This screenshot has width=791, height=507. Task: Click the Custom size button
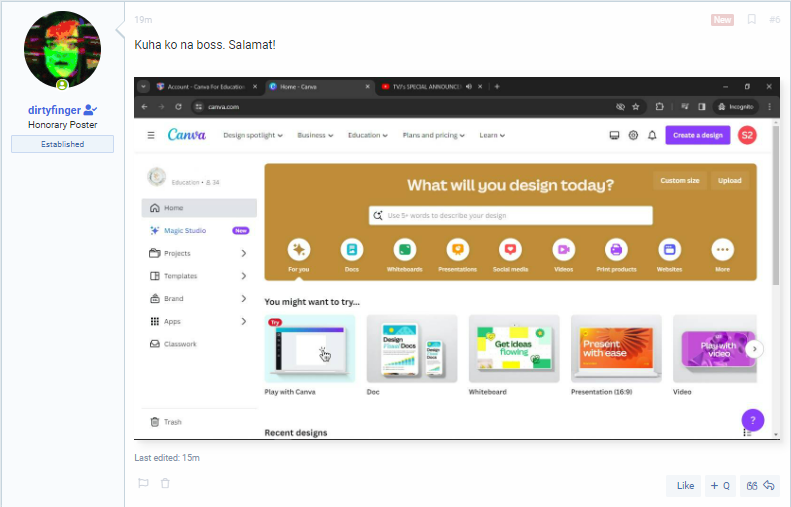click(680, 181)
